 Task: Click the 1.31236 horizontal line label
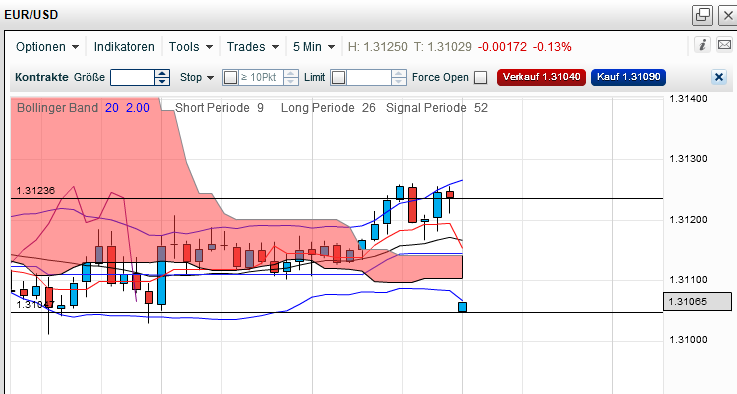click(36, 190)
